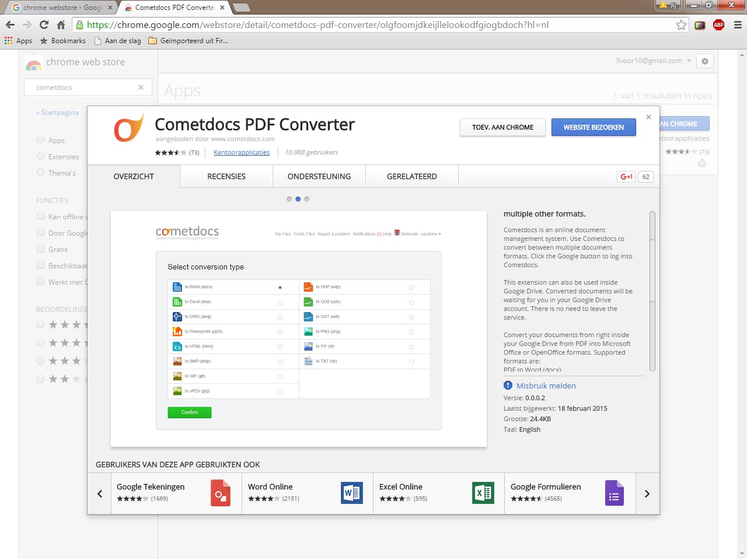Screen dimensions: 747x560
Task: Reload the page
Action: 44,24
